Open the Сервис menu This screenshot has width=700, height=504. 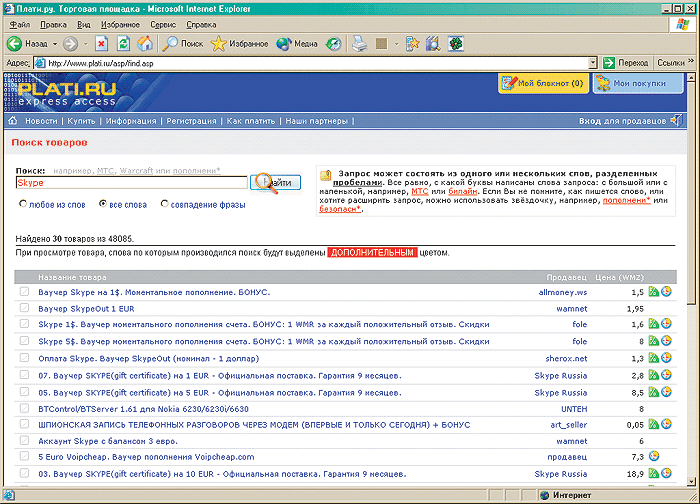point(163,25)
